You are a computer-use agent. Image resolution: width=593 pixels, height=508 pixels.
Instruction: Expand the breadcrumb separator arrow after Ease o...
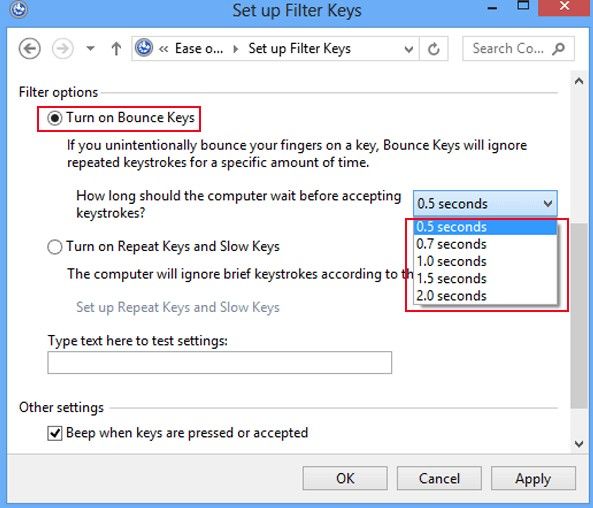click(236, 49)
